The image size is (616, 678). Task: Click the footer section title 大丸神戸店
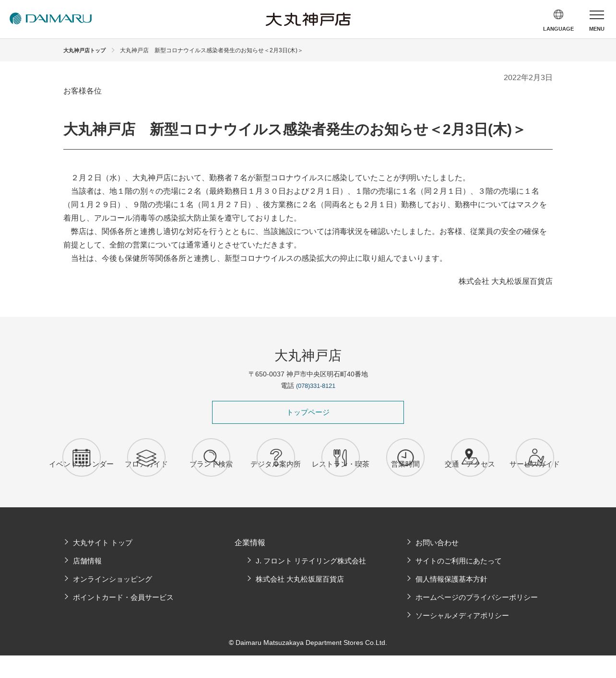pyautogui.click(x=308, y=356)
